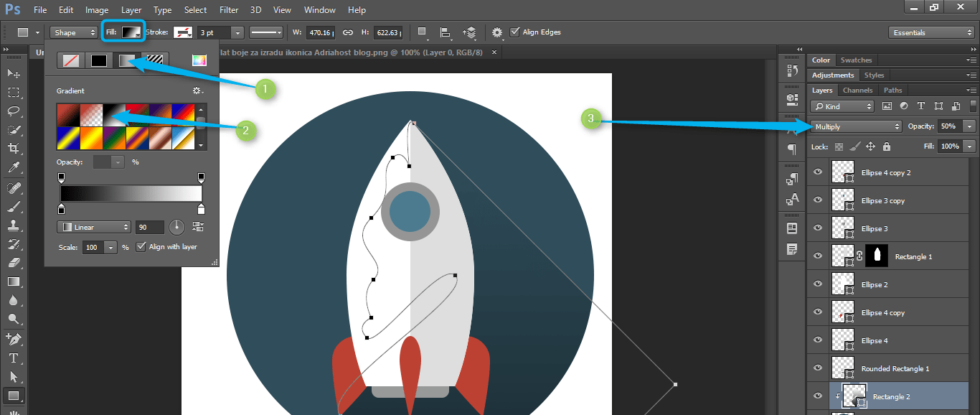Viewport: 980px width, 415px height.
Task: Open gradient picker gear menu
Action: [197, 91]
